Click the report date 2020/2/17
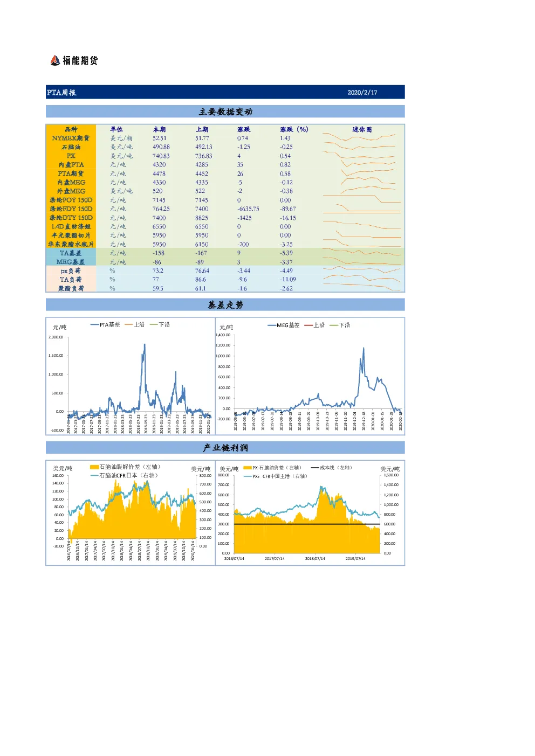535x756 pixels. point(362,93)
